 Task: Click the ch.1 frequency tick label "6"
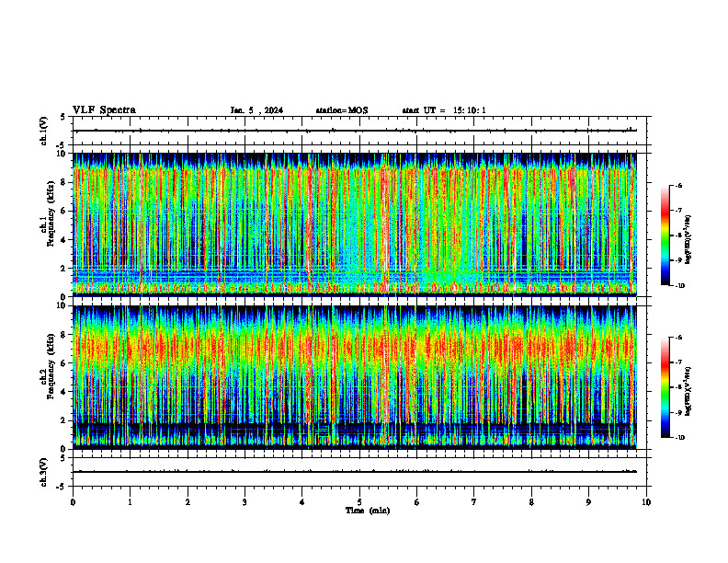point(64,211)
